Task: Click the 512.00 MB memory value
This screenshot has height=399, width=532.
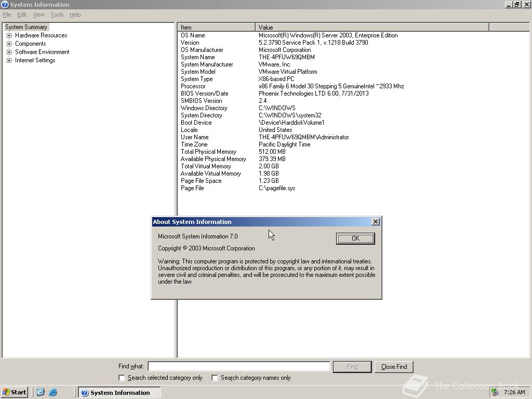Action: point(272,152)
